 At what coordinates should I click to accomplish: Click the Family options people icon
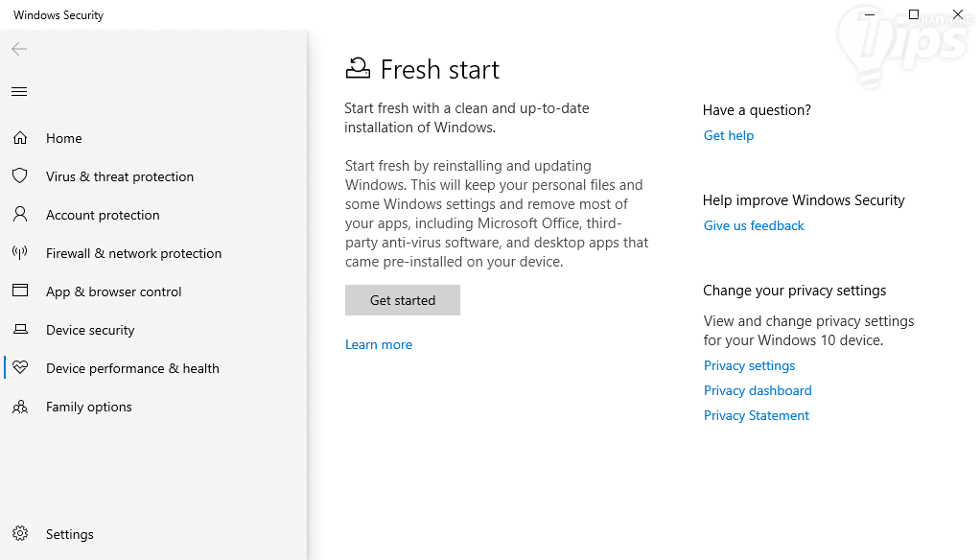click(x=19, y=407)
